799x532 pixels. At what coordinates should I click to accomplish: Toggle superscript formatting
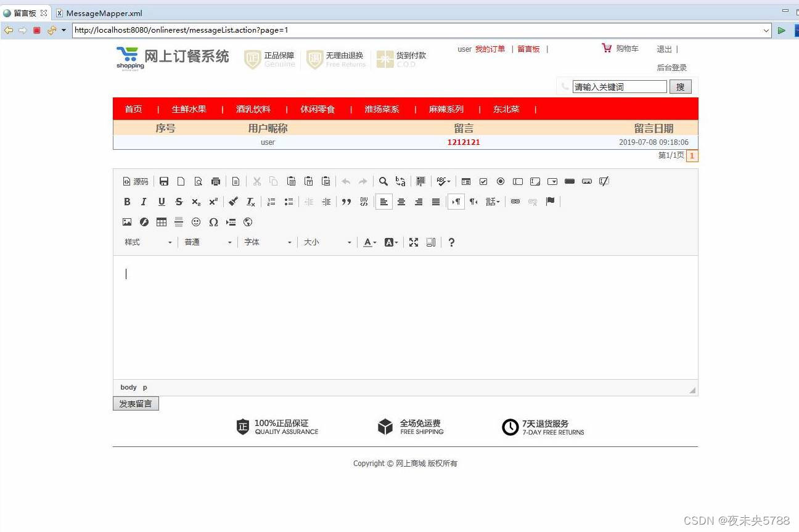[213, 202]
